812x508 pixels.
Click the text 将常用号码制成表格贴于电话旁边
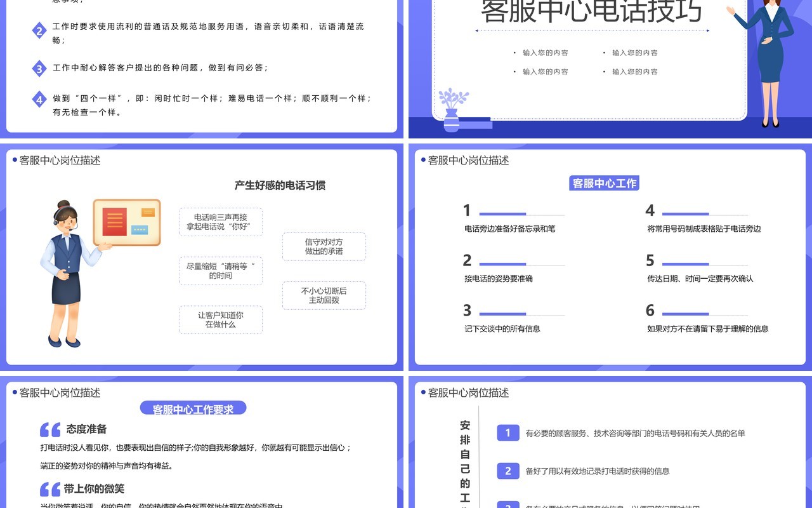point(704,229)
